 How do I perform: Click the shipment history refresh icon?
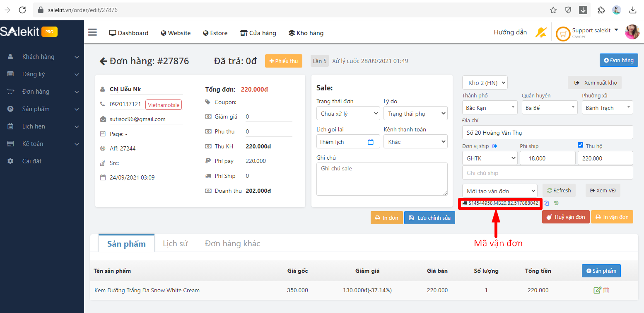556,203
